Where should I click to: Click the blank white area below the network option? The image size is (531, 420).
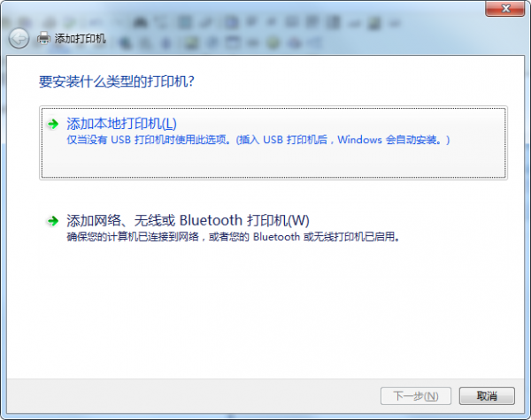pos(265,311)
